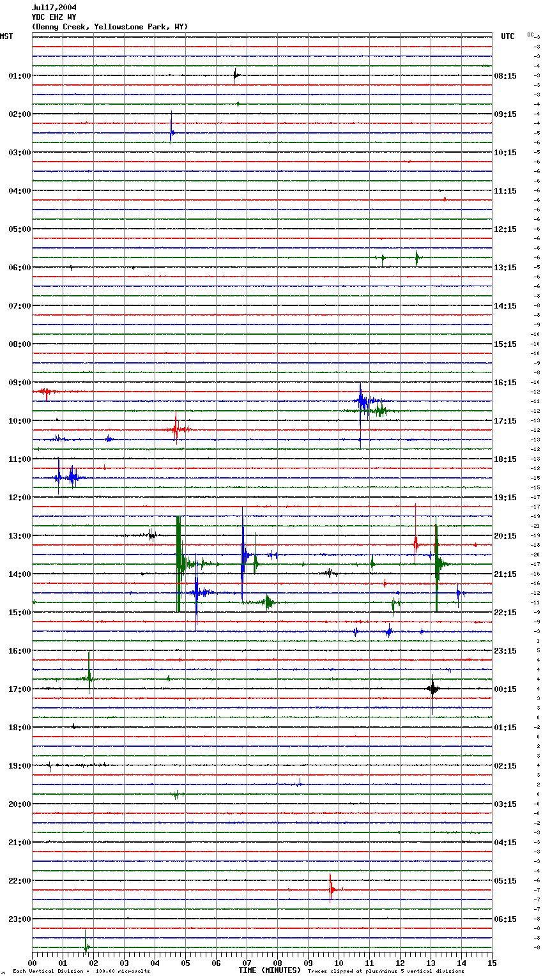Click the black seismic spike on the 01:00 MST trace

235,76
